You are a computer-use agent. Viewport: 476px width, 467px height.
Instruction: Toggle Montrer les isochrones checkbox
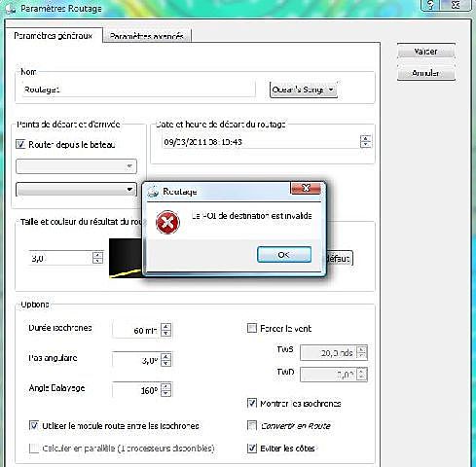252,403
